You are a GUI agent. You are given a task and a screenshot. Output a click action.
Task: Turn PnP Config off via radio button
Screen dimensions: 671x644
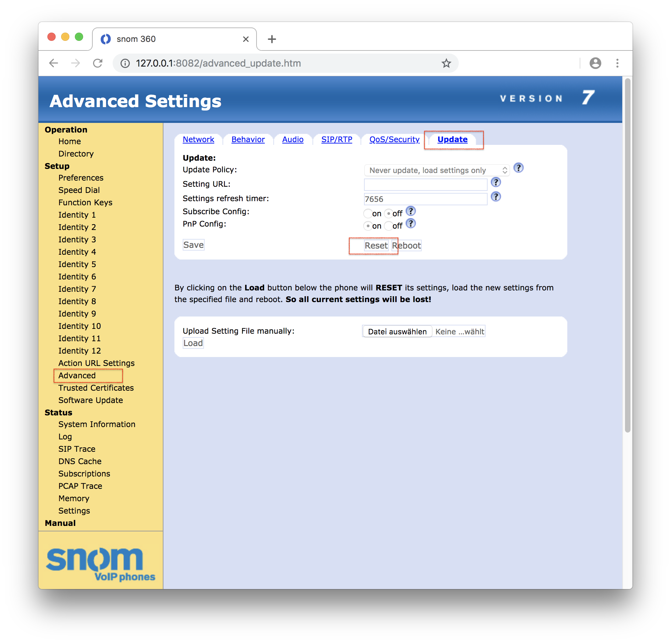(388, 226)
